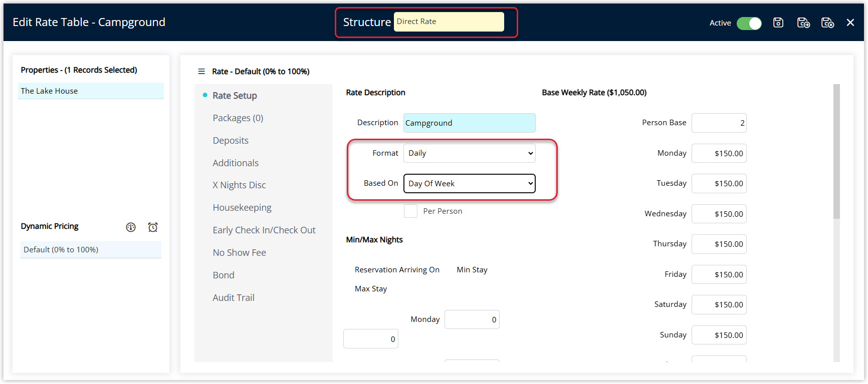Edit the Thursday rate field
The height and width of the screenshot is (384, 868).
(719, 244)
